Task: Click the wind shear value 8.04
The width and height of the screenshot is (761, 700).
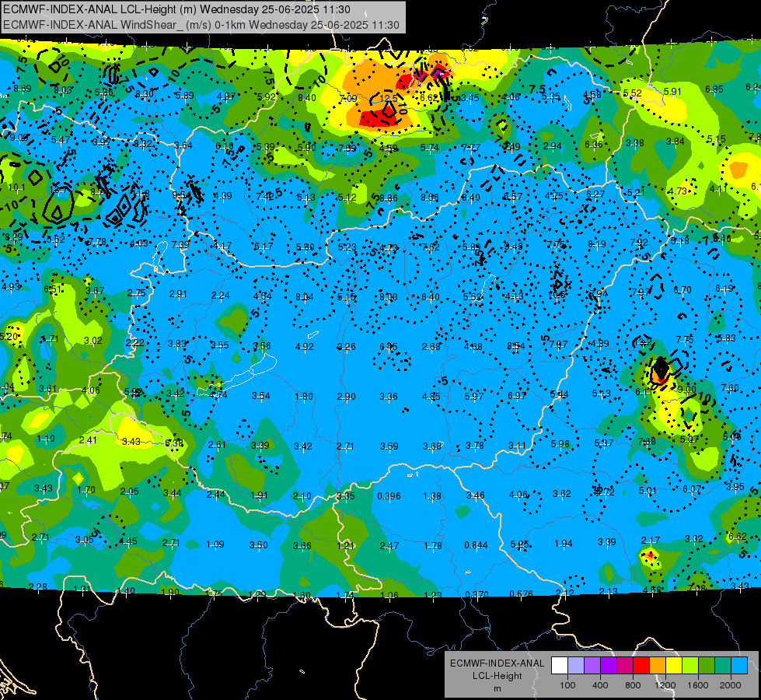Action: (x=304, y=297)
